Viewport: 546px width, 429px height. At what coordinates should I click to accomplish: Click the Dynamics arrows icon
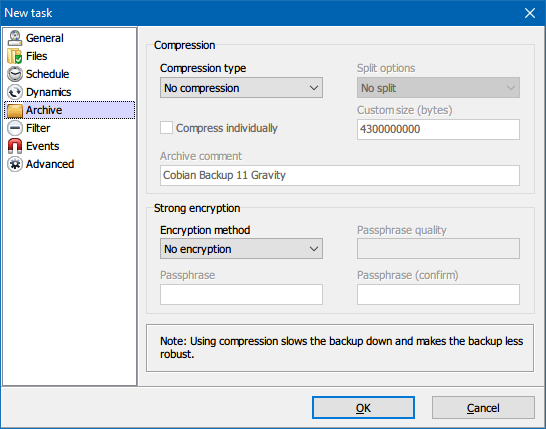[15, 92]
